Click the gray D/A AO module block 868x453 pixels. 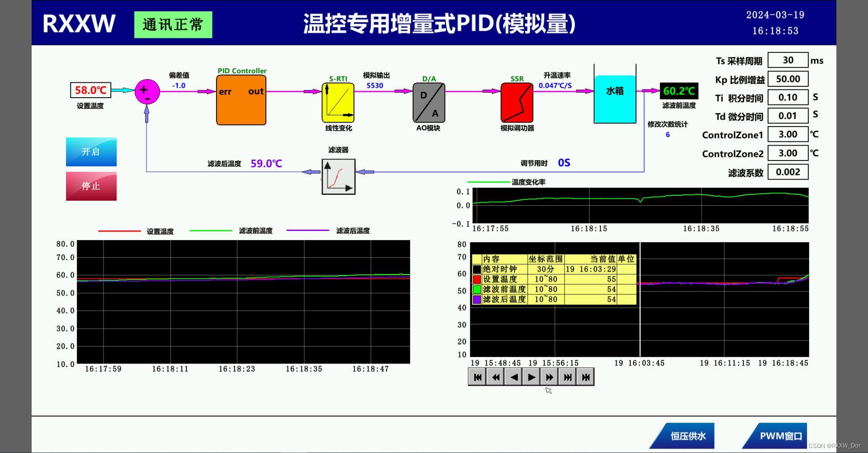coord(429,103)
